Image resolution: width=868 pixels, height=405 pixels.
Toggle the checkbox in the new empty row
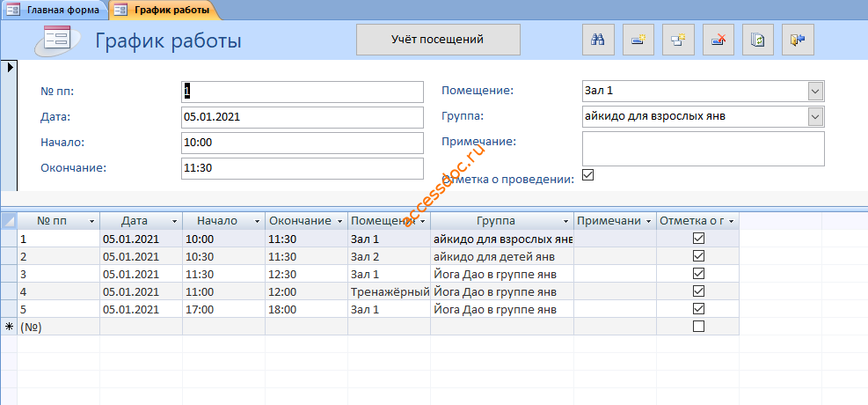click(x=698, y=327)
